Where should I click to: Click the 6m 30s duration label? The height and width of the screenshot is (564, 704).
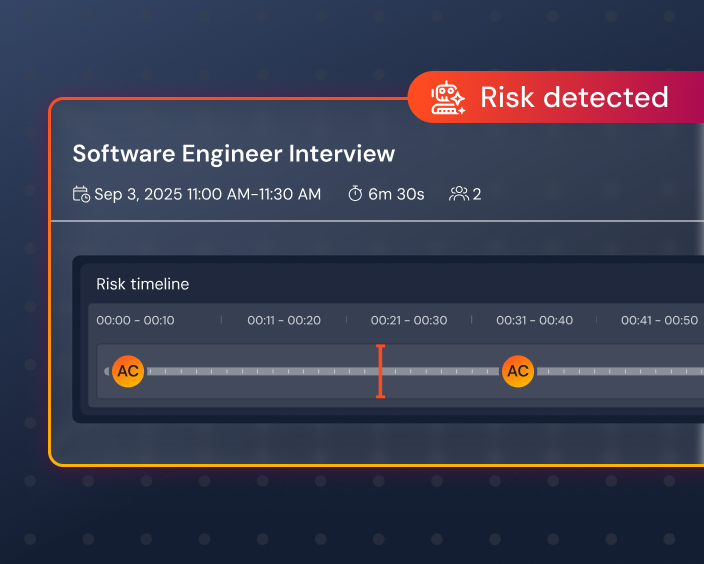396,194
